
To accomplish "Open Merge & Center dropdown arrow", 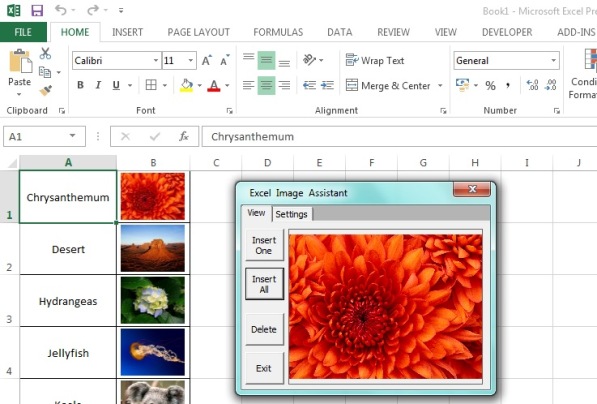I will tap(440, 86).
